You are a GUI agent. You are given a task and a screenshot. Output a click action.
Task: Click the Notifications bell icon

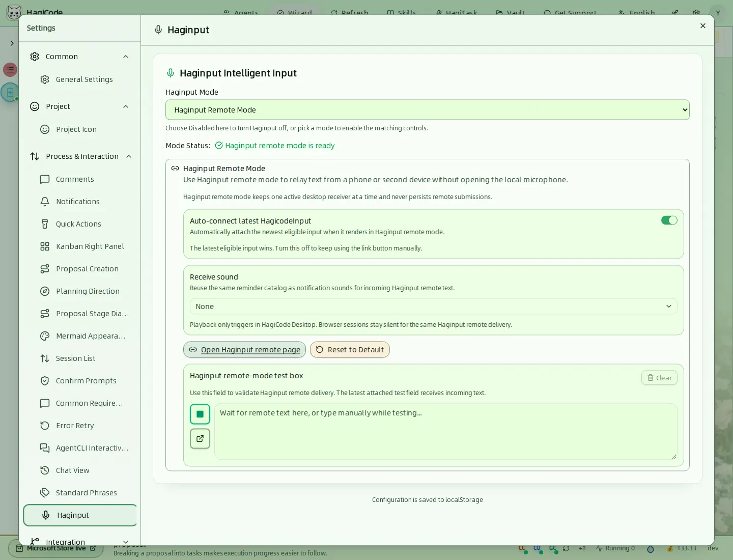(x=45, y=202)
